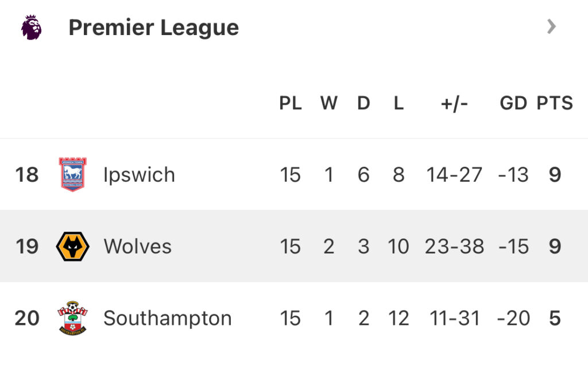Screen dimensions: 588x365
Task: Select the D column header
Action: tap(363, 103)
